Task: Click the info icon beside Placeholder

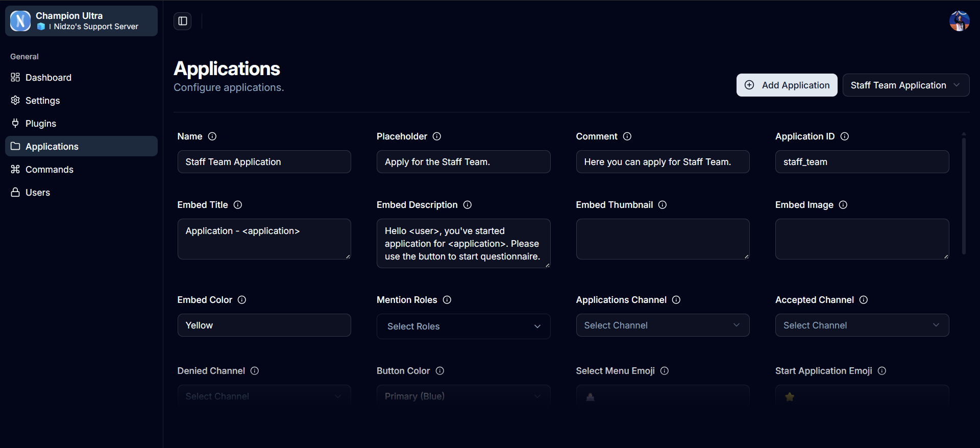Action: coord(437,136)
